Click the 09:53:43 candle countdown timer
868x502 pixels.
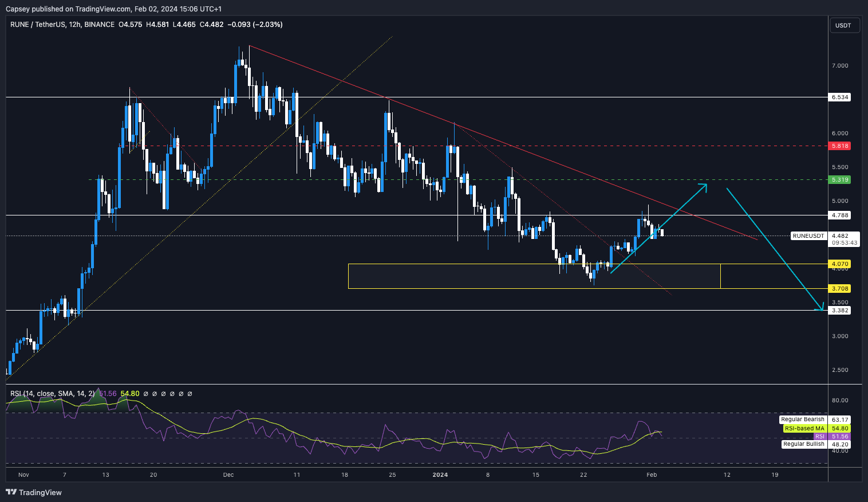845,242
